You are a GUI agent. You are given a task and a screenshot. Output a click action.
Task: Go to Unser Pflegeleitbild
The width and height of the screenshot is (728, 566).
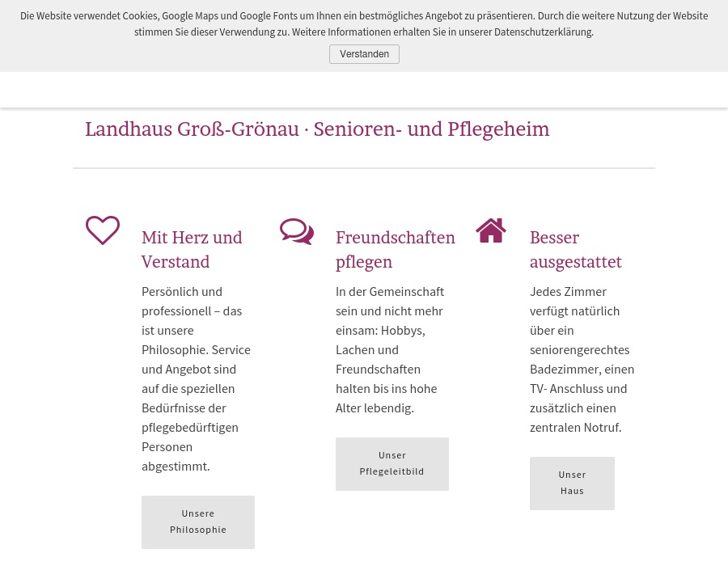coord(392,463)
